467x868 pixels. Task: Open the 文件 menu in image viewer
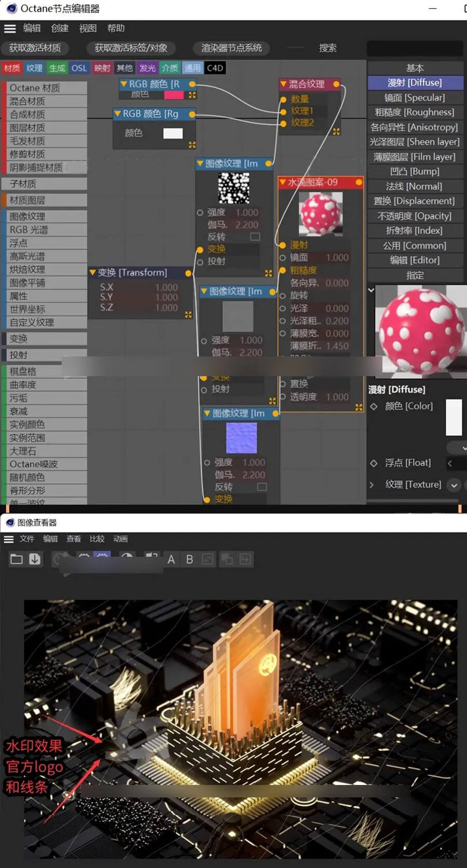pyautogui.click(x=27, y=539)
